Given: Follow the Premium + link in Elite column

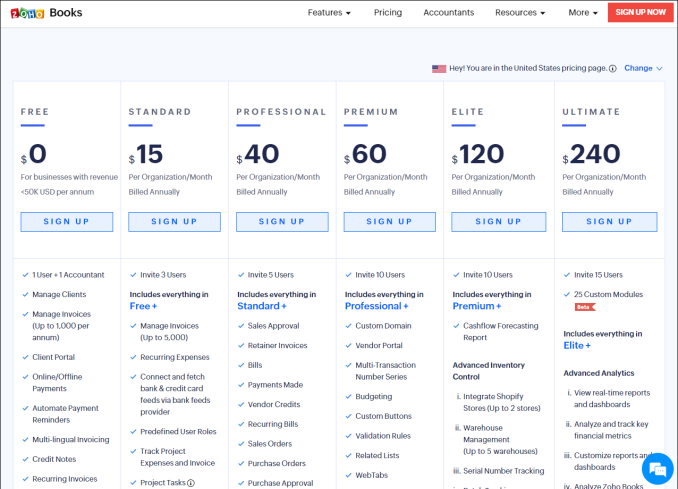Looking at the screenshot, I should tap(477, 306).
